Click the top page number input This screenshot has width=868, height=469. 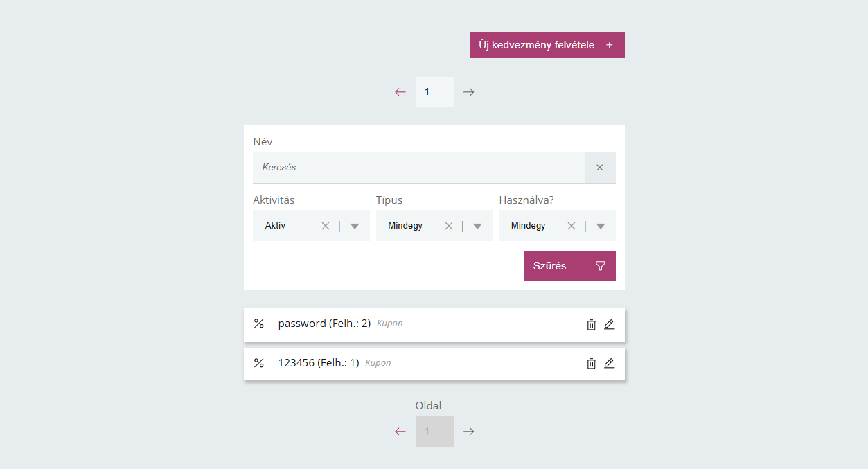pyautogui.click(x=434, y=92)
